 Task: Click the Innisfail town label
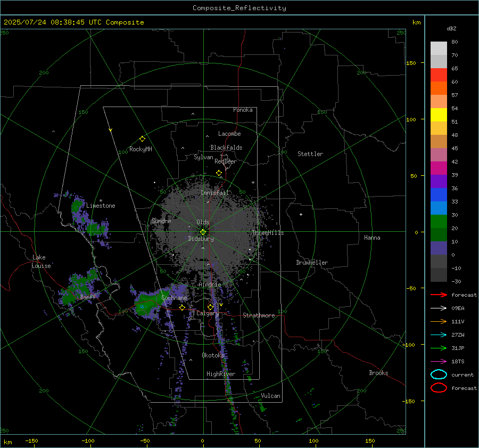[x=215, y=193]
